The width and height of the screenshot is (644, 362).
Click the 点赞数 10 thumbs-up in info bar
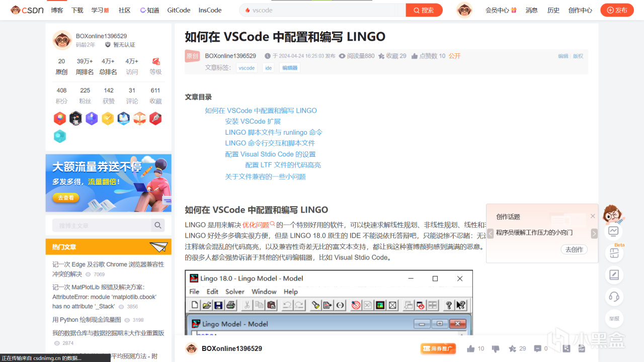tap(428, 56)
